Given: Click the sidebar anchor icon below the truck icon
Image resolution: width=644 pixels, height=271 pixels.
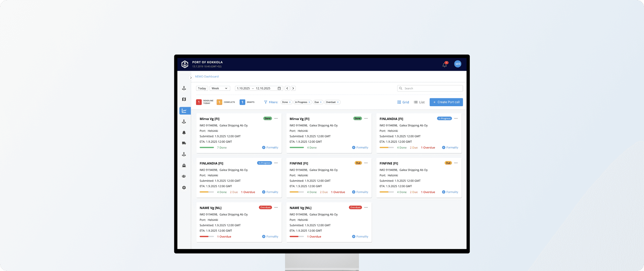Looking at the screenshot, I should click(184, 154).
